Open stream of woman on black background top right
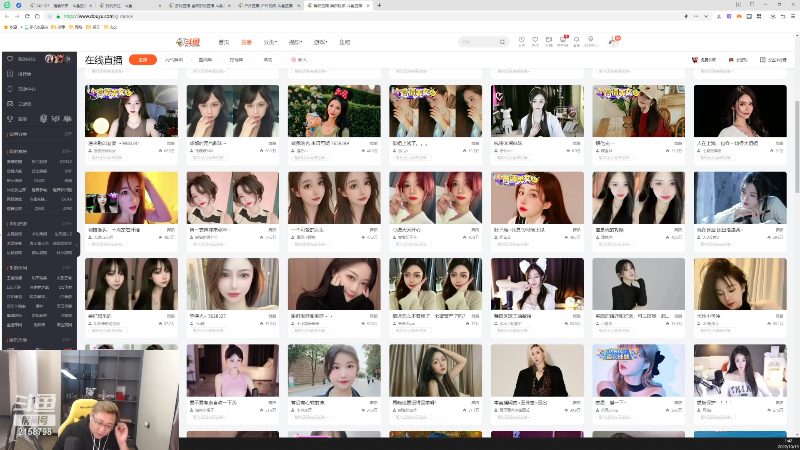Viewport: 800px width, 450px height. [740, 111]
